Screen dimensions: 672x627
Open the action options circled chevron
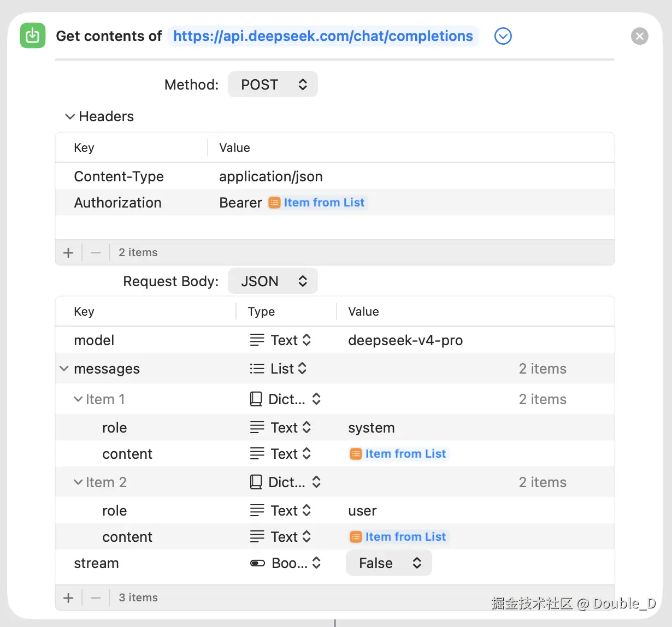click(503, 36)
